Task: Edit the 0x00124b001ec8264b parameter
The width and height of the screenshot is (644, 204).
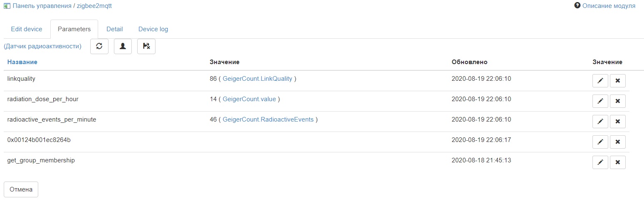Action: click(600, 142)
